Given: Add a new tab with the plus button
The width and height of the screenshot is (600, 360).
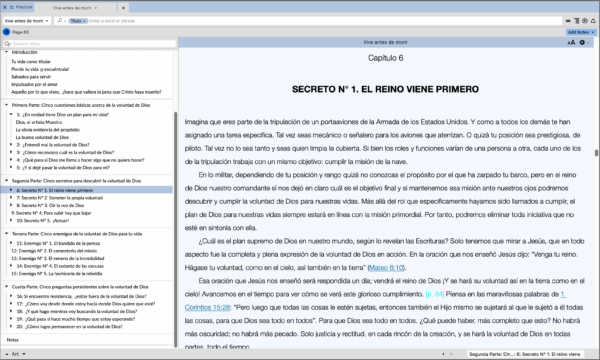Looking at the screenshot, I should point(123,8).
